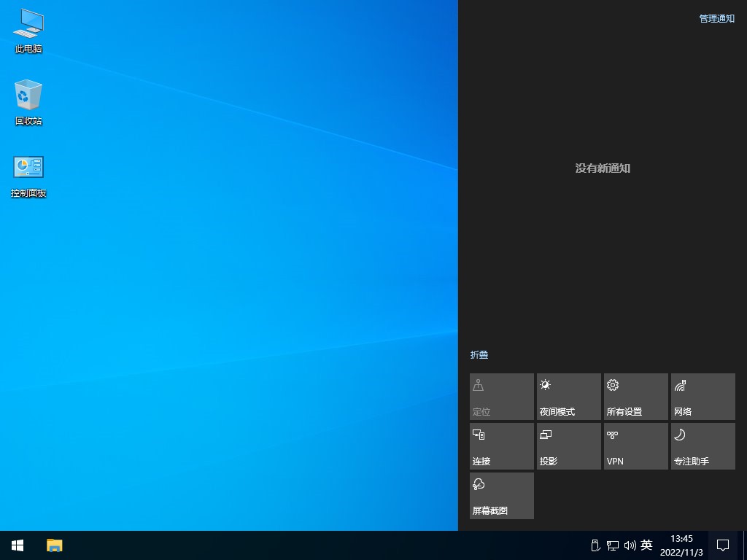The height and width of the screenshot is (560, 747).
Task: Click the safely remove hardware tray icon
Action: coord(595,545)
